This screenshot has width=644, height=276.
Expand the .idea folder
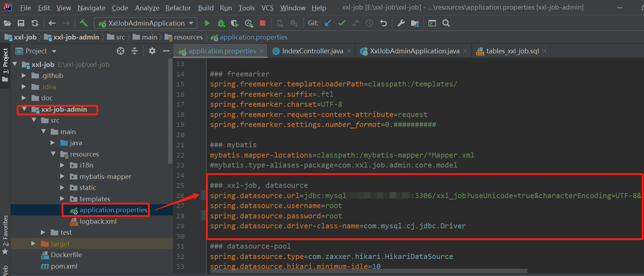[x=23, y=87]
